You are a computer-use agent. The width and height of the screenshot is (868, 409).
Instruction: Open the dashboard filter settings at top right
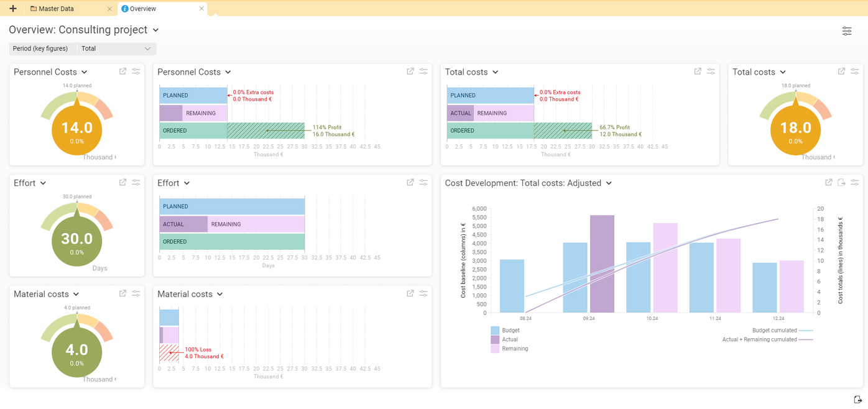847,30
